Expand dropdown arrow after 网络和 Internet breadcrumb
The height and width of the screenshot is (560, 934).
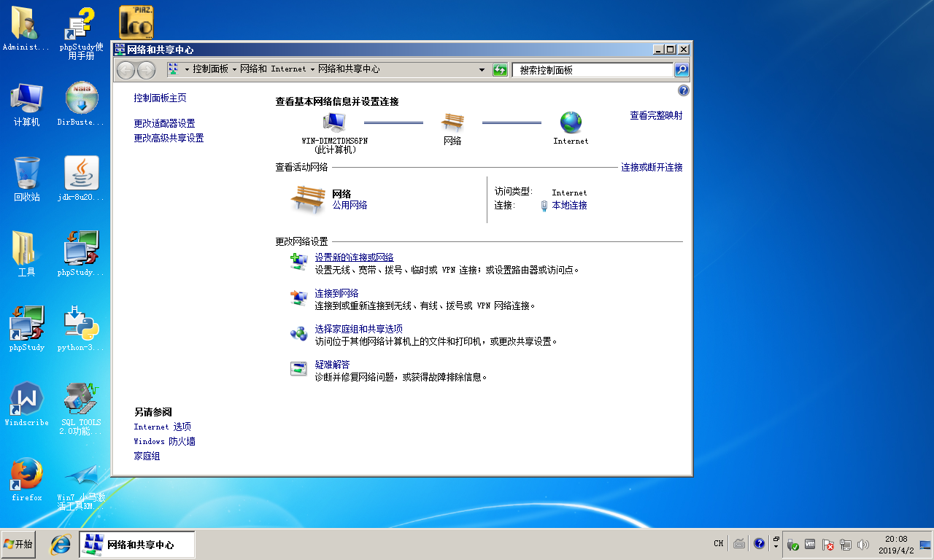(x=312, y=70)
